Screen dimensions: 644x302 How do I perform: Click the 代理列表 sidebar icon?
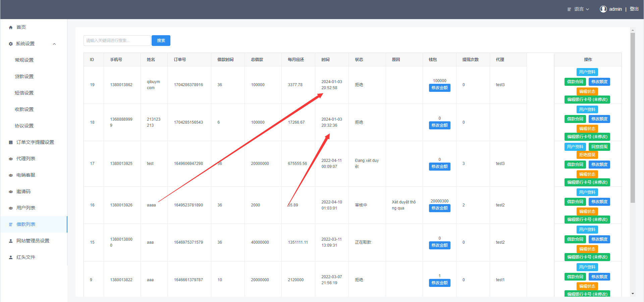click(11, 159)
